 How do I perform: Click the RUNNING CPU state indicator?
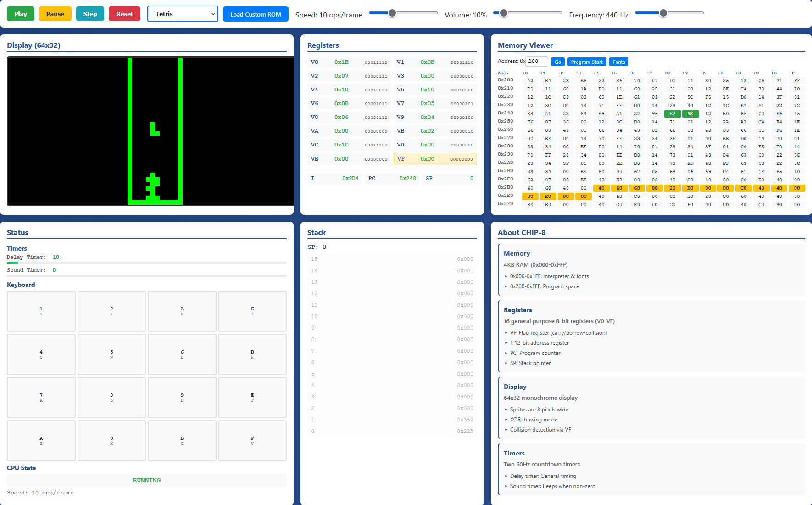tap(146, 480)
